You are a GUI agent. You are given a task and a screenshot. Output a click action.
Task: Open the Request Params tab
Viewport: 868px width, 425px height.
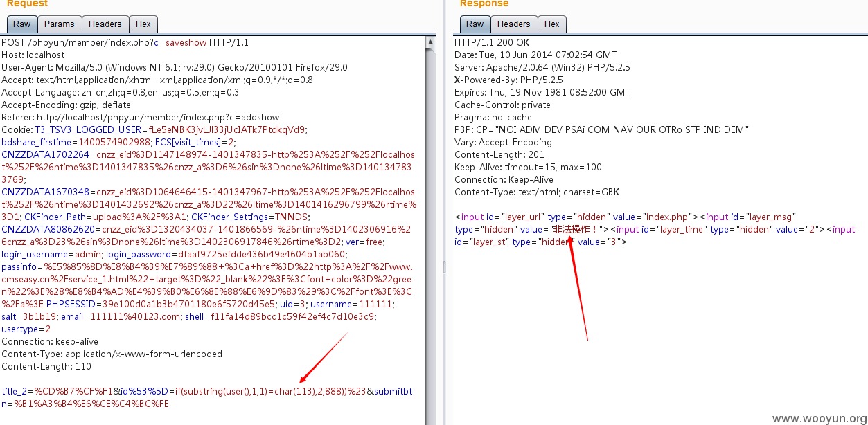59,24
